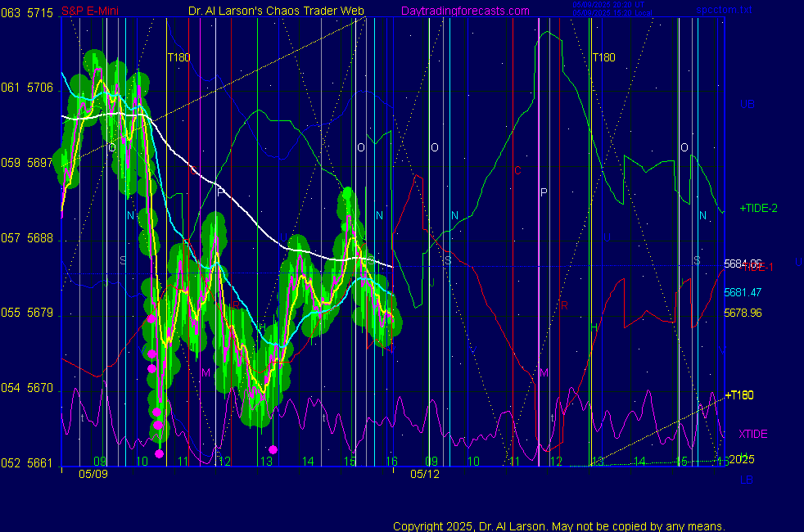
Task: Click the 05/09 date label
Action: click(93, 474)
